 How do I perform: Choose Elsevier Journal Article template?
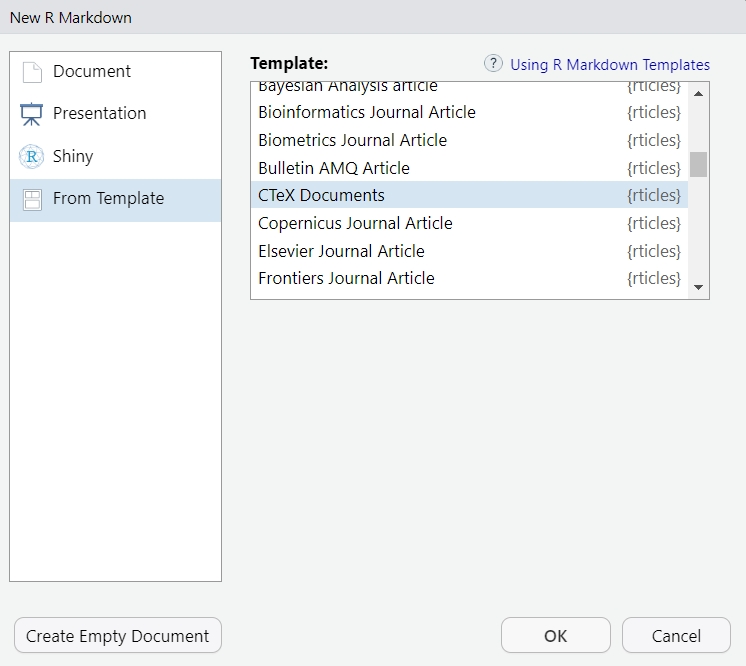click(469, 251)
